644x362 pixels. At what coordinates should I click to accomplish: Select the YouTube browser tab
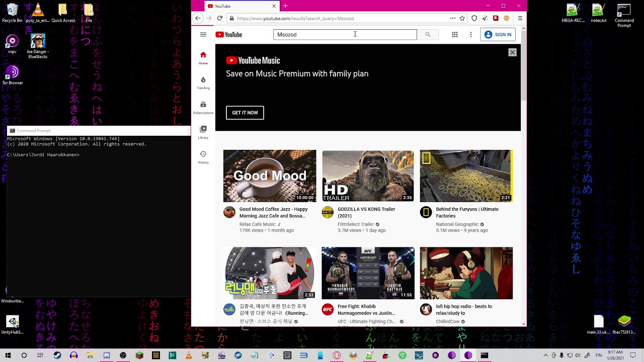click(x=242, y=6)
